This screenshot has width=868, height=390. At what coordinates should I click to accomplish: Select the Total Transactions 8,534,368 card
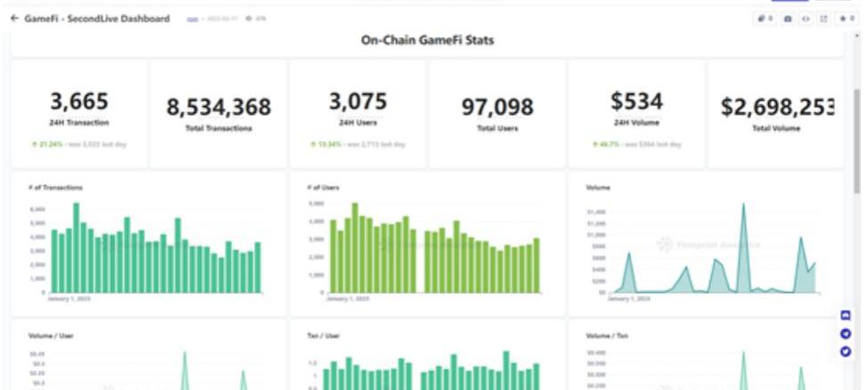tap(218, 114)
